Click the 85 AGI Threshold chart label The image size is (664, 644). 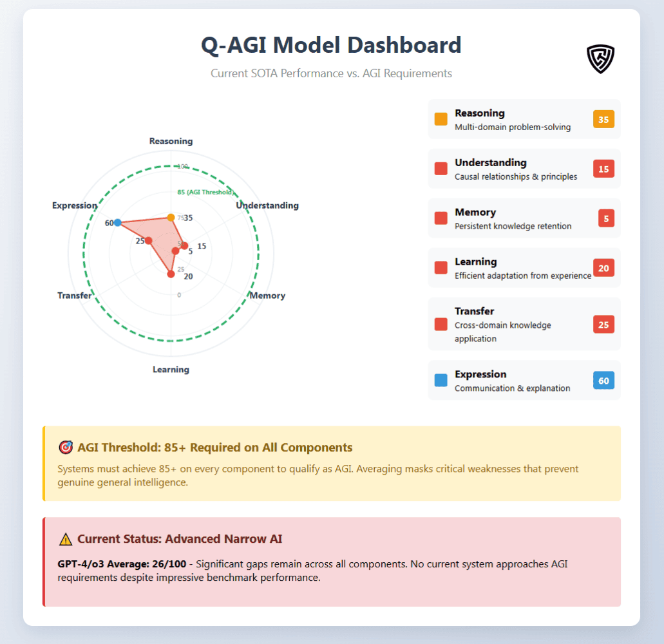[205, 192]
